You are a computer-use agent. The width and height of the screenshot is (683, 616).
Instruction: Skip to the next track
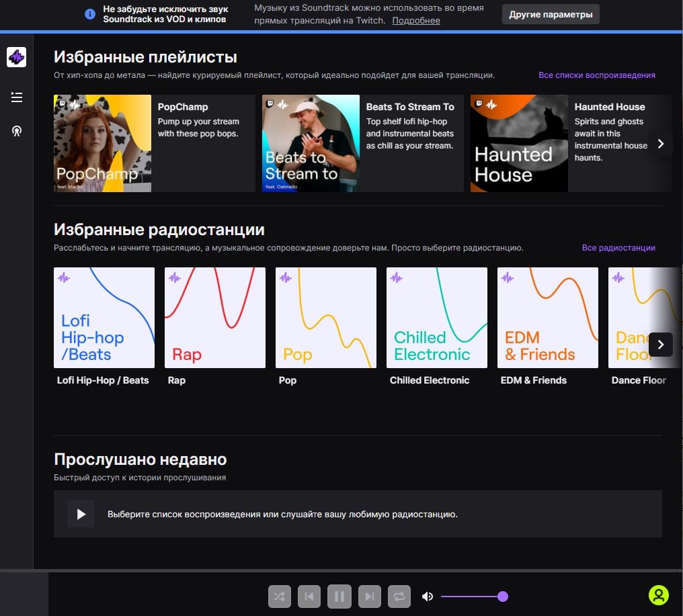tap(368, 596)
